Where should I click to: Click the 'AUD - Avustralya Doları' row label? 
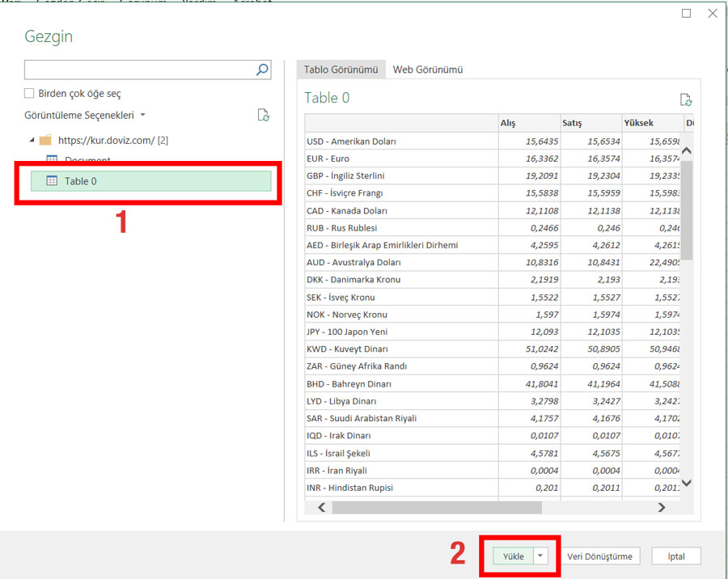353,262
